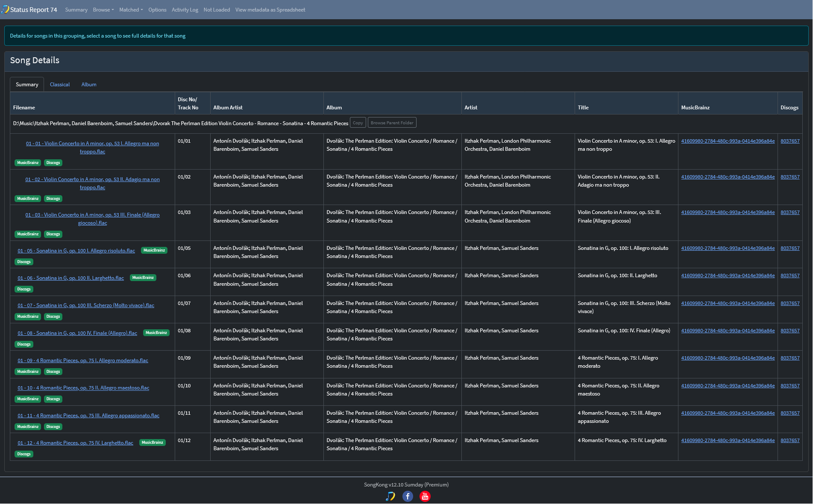
Task: Open MusicBrainz ID link for track 01/11
Action: tap(728, 413)
